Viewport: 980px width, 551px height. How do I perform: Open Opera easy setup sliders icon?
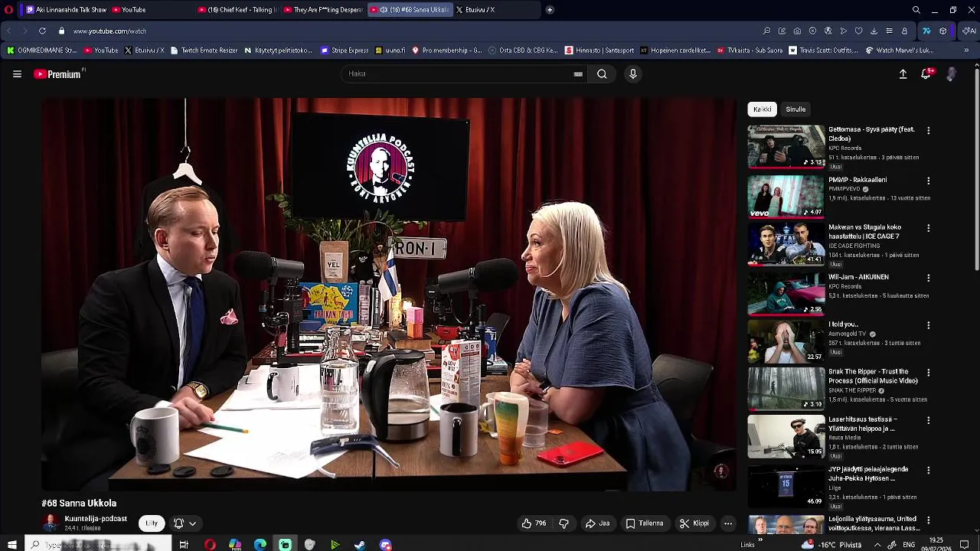pyautogui.click(x=889, y=31)
